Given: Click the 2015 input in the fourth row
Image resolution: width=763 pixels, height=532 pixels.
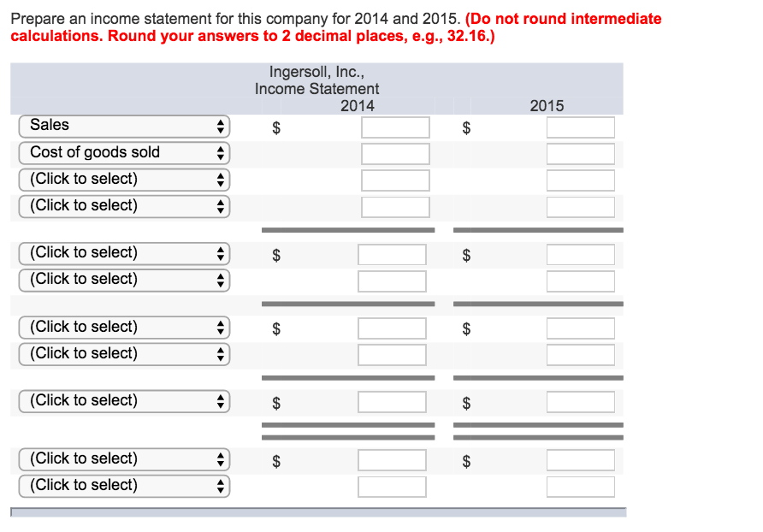Looking at the screenshot, I should (581, 207).
